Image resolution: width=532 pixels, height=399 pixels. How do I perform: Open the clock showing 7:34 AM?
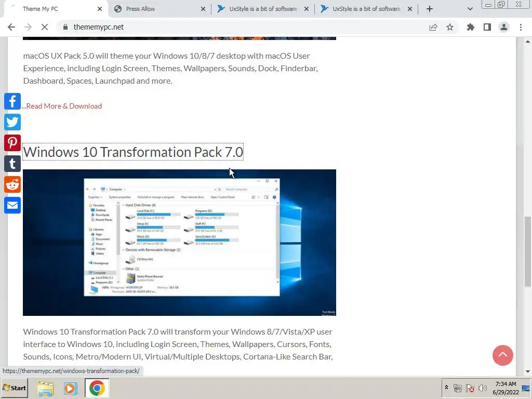click(x=506, y=388)
